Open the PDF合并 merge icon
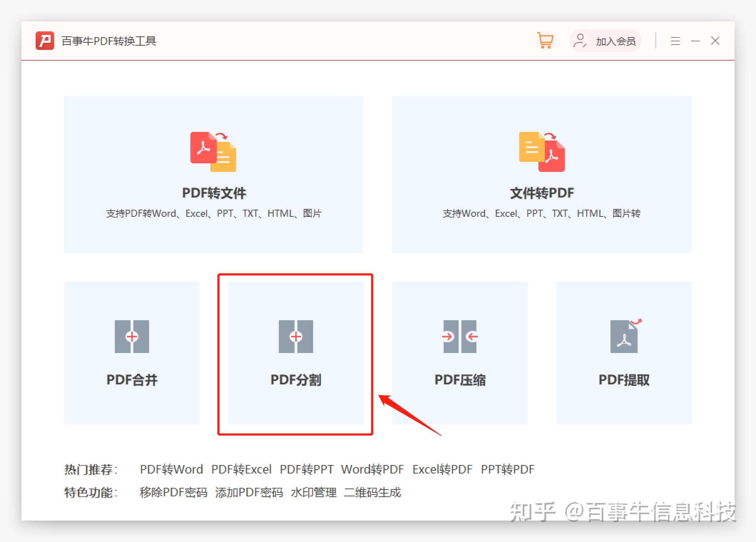The height and width of the screenshot is (542, 756). point(132,337)
